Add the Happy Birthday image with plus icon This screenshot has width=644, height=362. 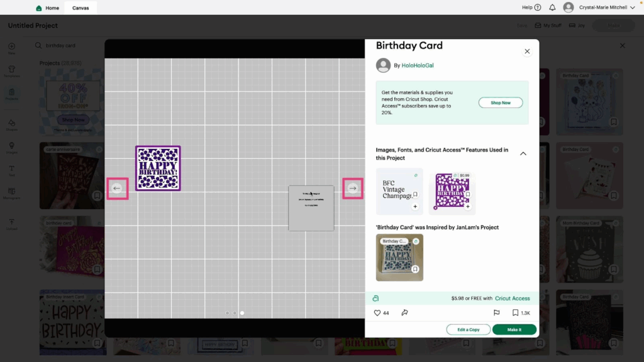coord(468,206)
